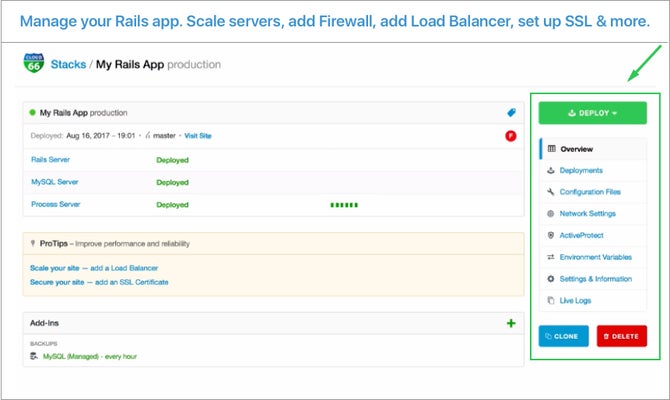The width and height of the screenshot is (670, 400).
Task: Click the wrench icon for Configuration Files
Action: coord(551,191)
